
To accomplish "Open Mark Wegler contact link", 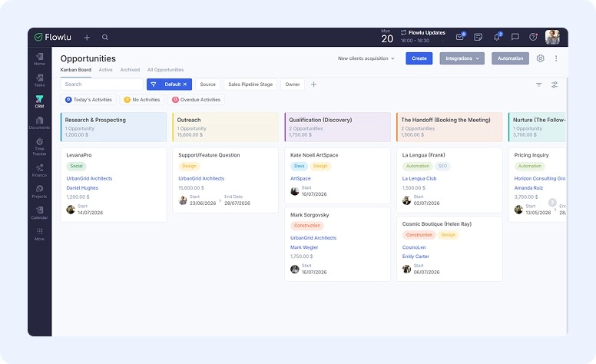I will coord(304,247).
